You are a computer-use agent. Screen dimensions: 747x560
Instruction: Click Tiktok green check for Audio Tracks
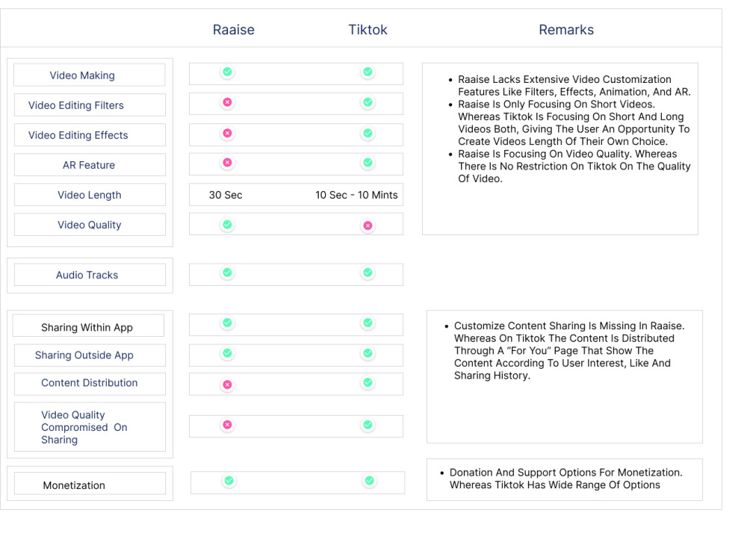368,273
